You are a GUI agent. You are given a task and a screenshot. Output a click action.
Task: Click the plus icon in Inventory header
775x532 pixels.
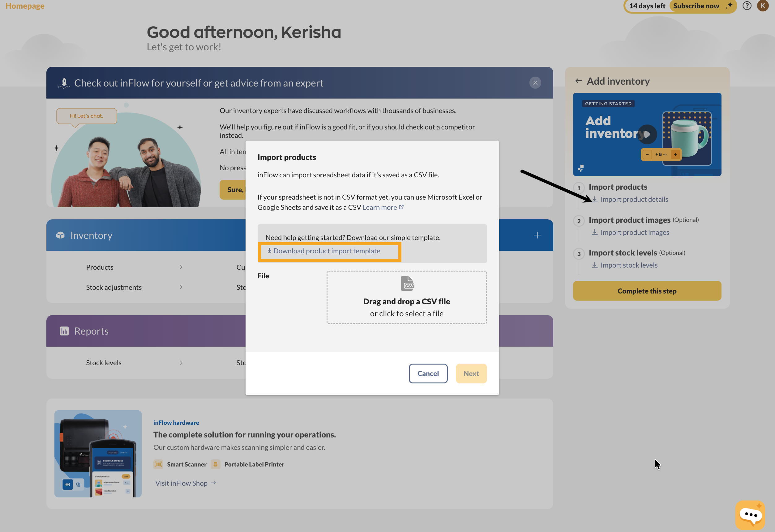click(537, 235)
